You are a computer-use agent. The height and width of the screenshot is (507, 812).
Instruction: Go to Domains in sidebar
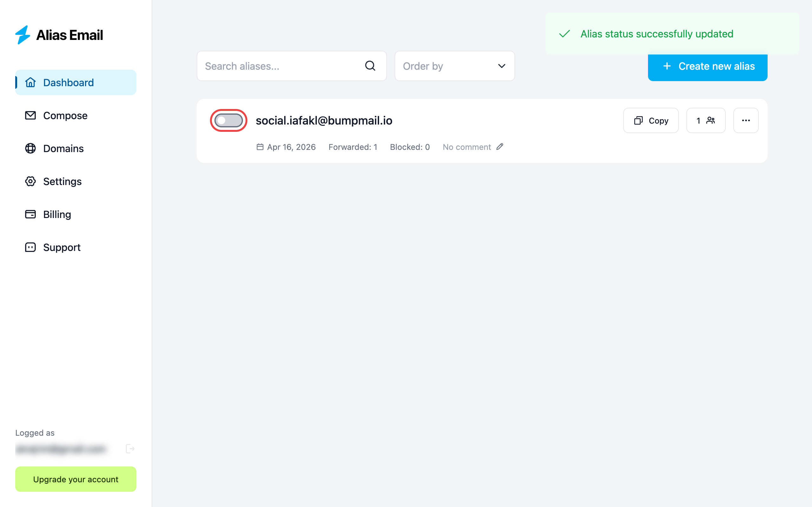(x=63, y=149)
